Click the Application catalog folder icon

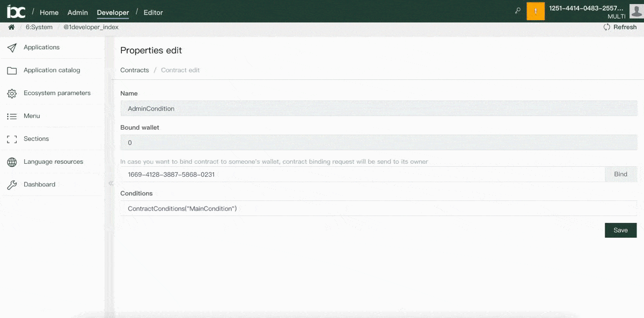[x=12, y=71]
